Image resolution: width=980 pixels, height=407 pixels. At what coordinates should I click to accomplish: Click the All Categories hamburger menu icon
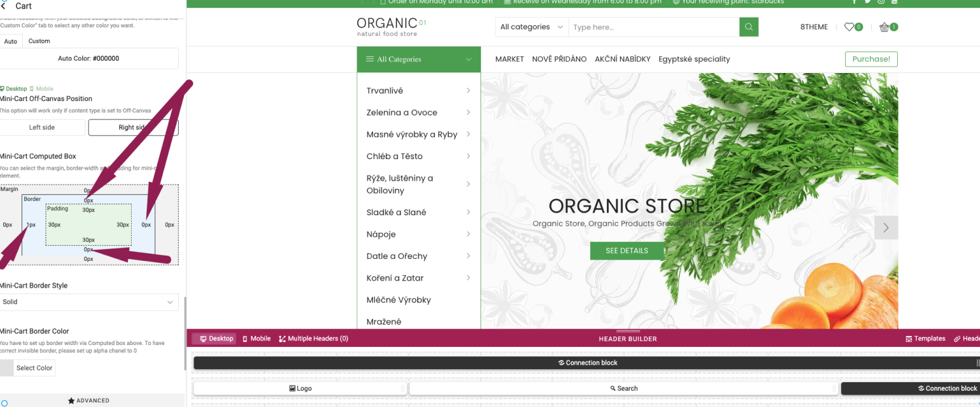click(370, 59)
